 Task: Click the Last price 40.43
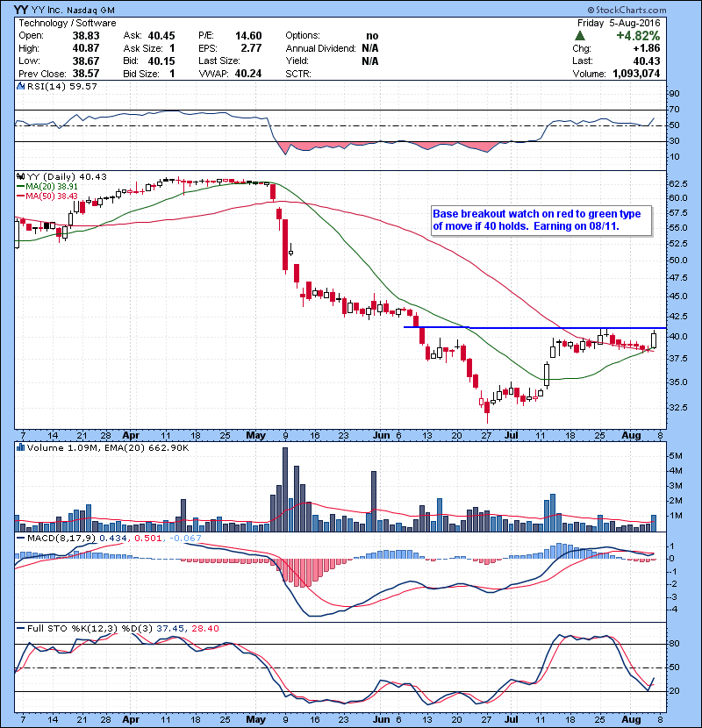point(646,61)
